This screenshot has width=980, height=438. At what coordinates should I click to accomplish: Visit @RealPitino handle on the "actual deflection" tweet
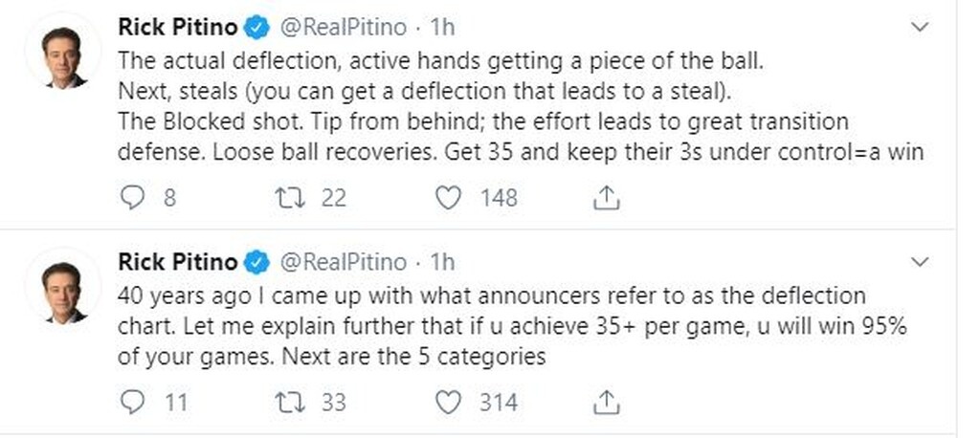pyautogui.click(x=342, y=28)
